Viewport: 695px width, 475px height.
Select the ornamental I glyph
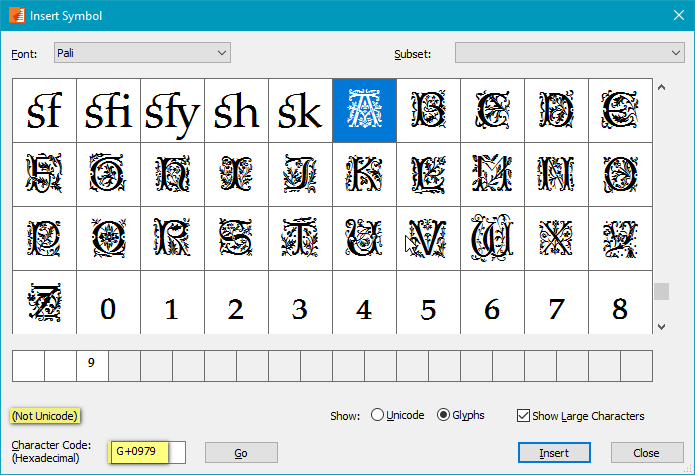[x=236, y=175]
